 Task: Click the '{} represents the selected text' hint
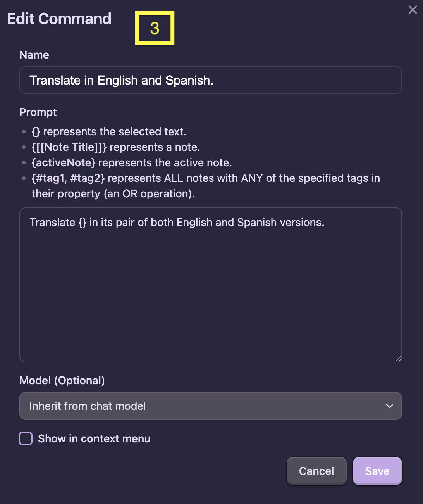click(109, 131)
